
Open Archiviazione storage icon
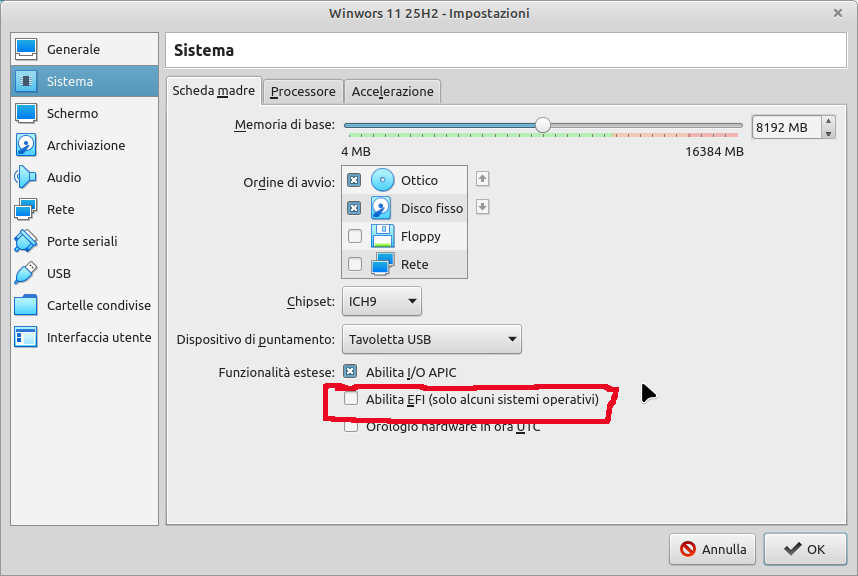26,145
